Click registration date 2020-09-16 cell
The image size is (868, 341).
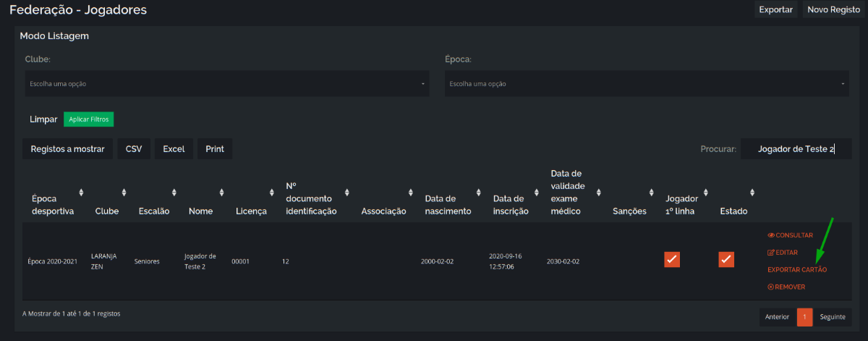[505, 261]
